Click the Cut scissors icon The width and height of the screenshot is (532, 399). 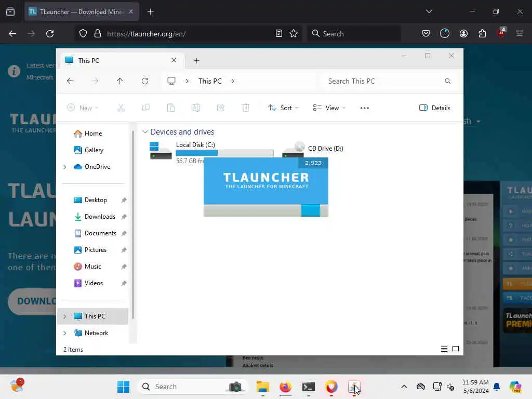point(121,108)
